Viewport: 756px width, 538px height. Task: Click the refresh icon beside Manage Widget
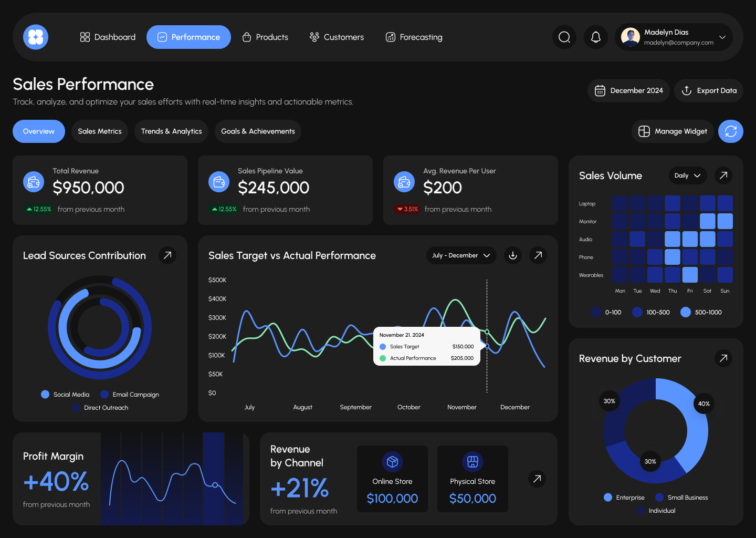[x=730, y=131]
